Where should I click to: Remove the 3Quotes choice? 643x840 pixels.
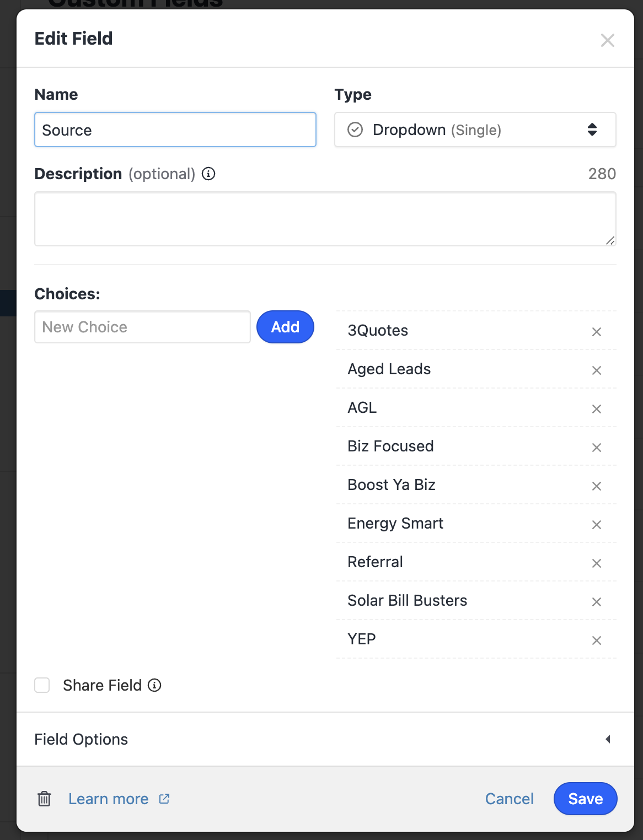pyautogui.click(x=596, y=332)
